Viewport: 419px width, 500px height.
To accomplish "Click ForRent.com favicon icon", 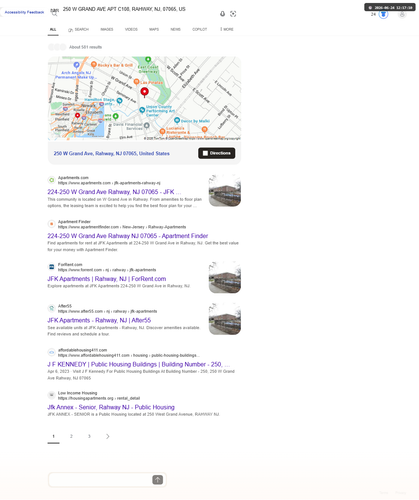I will click(51, 267).
